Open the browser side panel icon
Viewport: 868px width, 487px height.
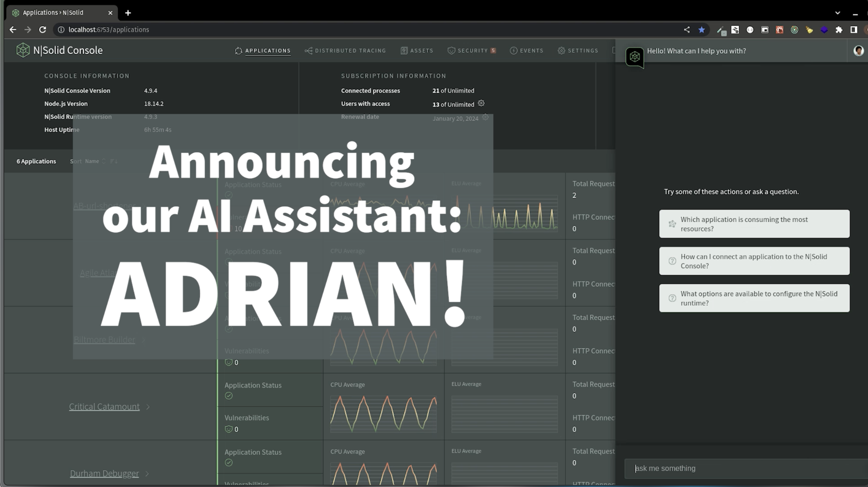pyautogui.click(x=854, y=30)
